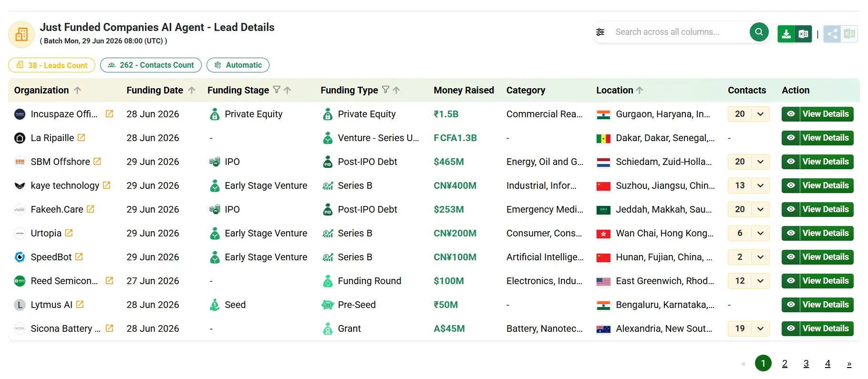Expand contacts dropdown for Urtopia row

coord(760,233)
